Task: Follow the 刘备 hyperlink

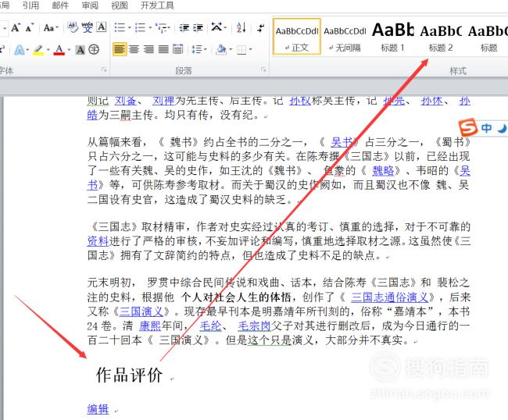Action: (125, 101)
